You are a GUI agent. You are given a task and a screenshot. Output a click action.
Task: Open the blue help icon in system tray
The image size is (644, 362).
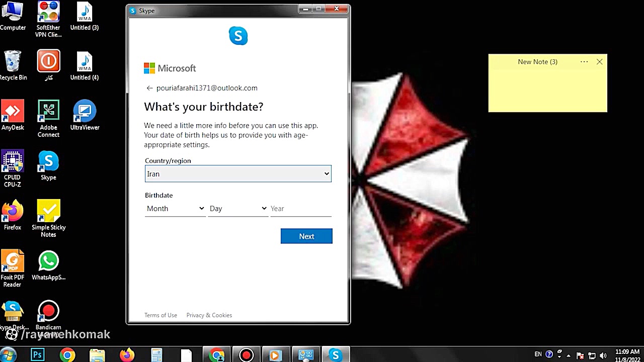(549, 354)
